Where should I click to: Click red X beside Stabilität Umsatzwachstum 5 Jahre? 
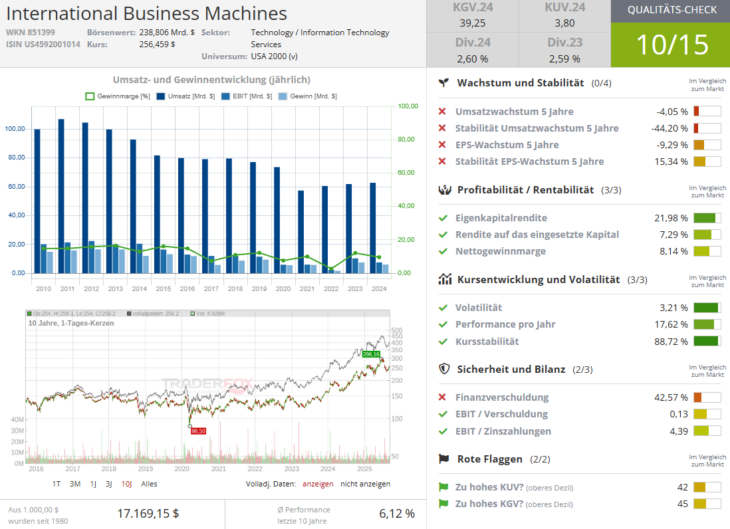pos(442,128)
